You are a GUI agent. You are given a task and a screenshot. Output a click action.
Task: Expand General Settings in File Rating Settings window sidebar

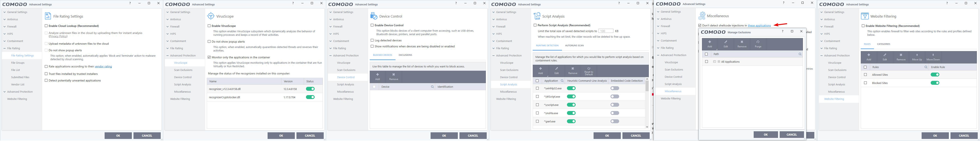click(x=5, y=12)
